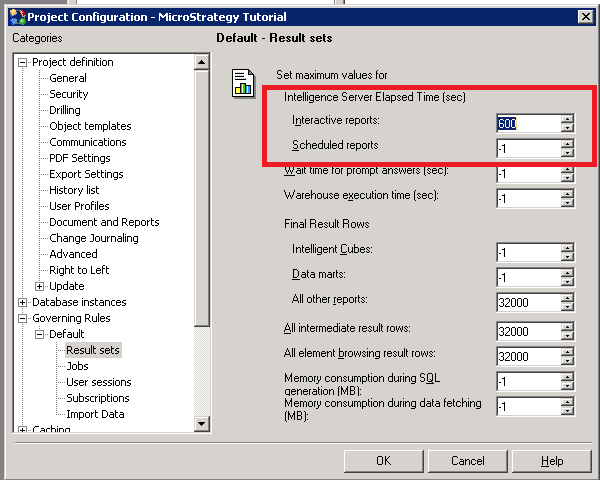Select Import Data tree item
Screen dimensions: 600x480
95,415
